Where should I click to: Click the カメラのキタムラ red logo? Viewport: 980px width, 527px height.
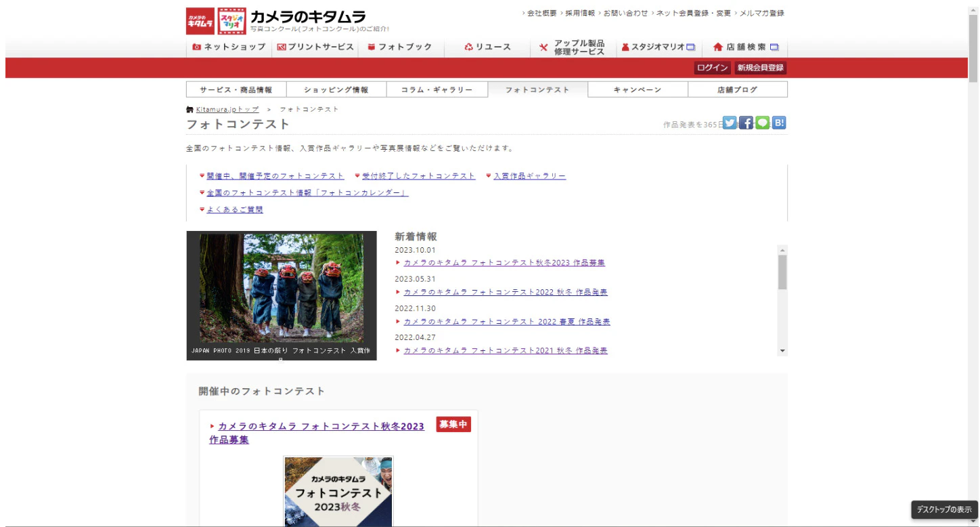pyautogui.click(x=200, y=21)
